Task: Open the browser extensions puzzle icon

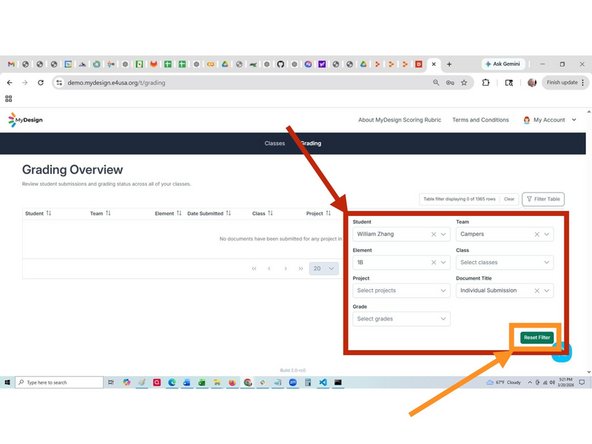Action: point(486,82)
